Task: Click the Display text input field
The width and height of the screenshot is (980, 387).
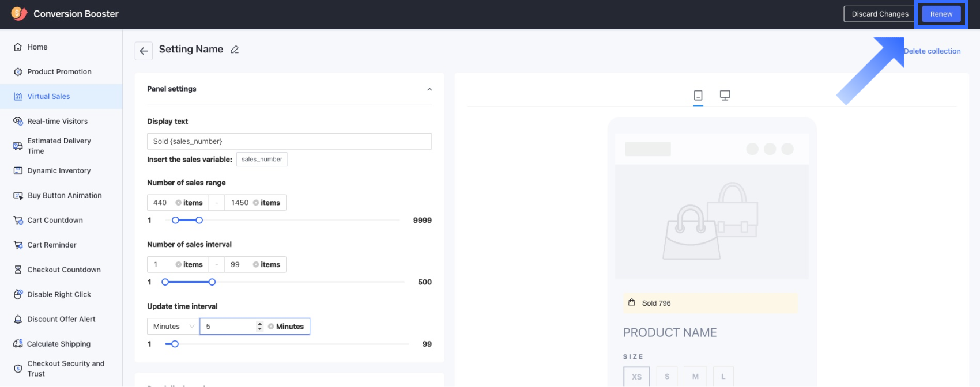Action: pos(289,141)
